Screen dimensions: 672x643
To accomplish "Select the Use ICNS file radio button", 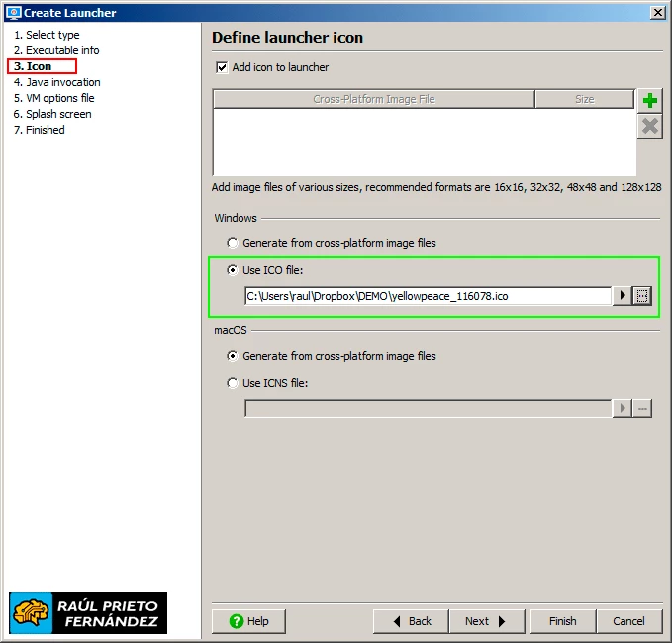I will [x=233, y=383].
